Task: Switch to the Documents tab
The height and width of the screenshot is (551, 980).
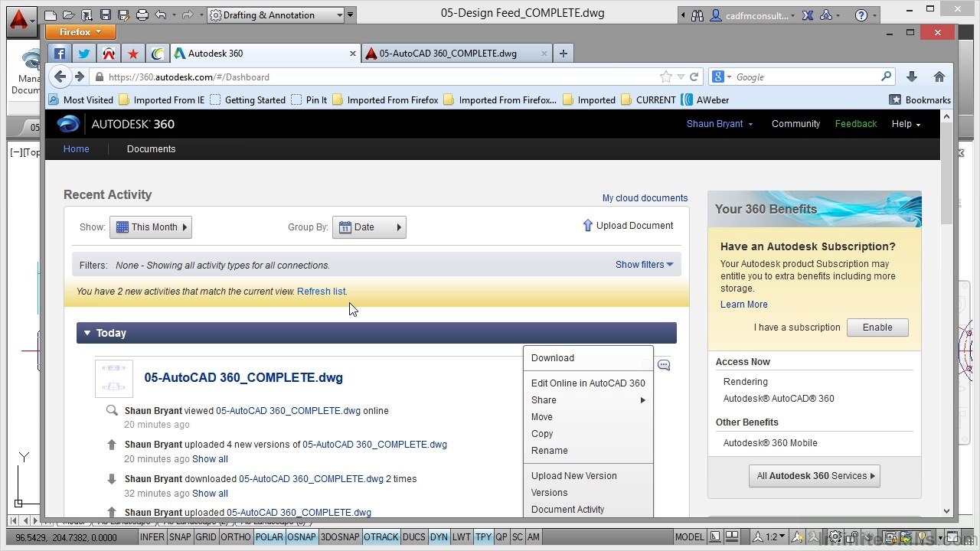Action: [x=151, y=149]
